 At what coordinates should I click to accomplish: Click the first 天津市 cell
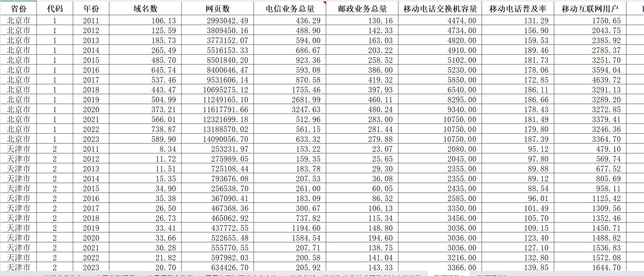coord(18,149)
